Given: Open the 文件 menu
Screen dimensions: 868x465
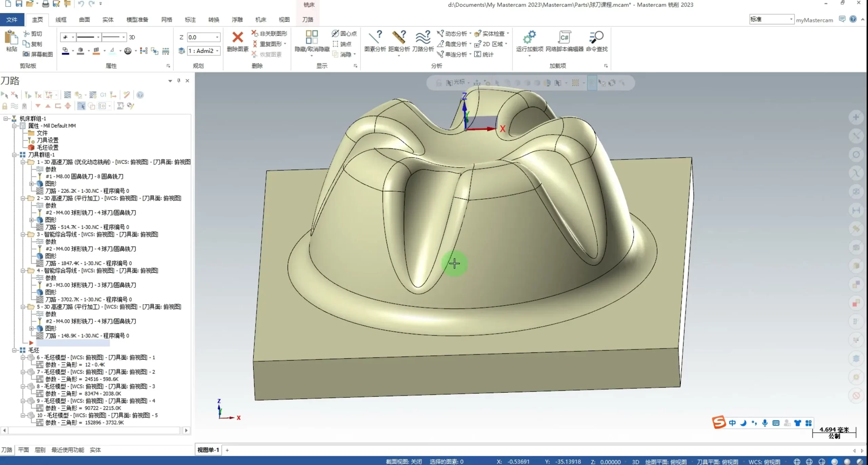Looking at the screenshot, I should [x=12, y=20].
